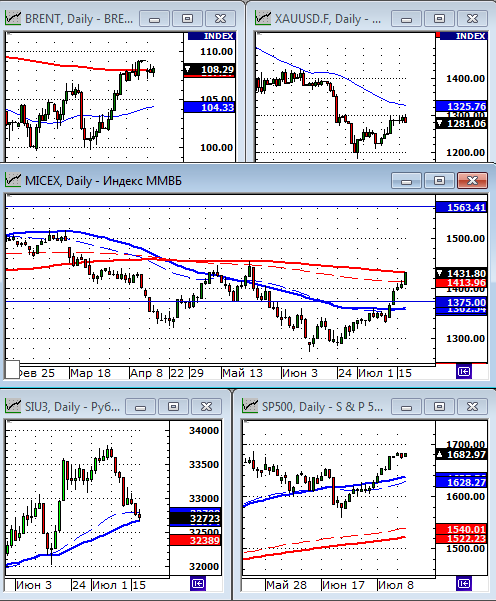Click the XAUUSD.F window chart icon

263,18
